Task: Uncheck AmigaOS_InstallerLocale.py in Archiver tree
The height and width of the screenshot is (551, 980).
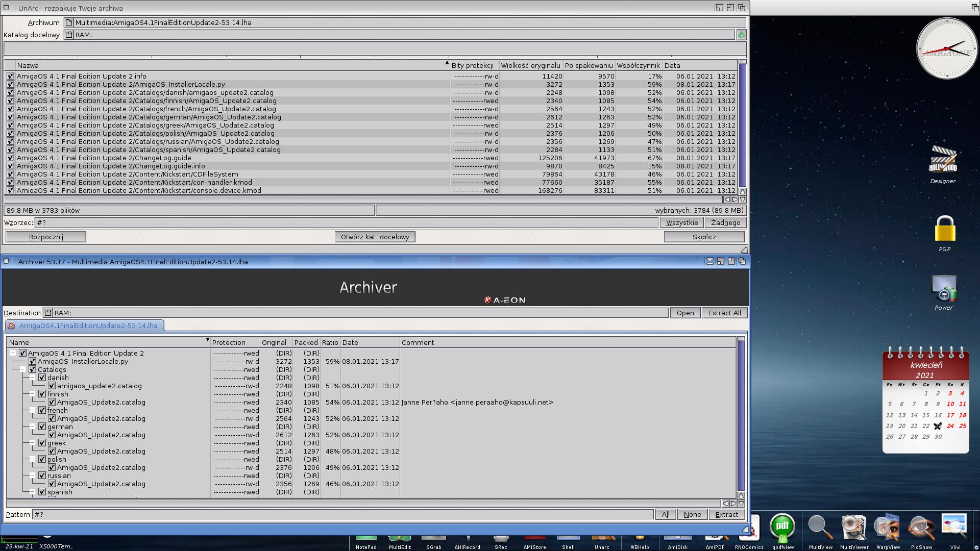Action: (x=32, y=361)
